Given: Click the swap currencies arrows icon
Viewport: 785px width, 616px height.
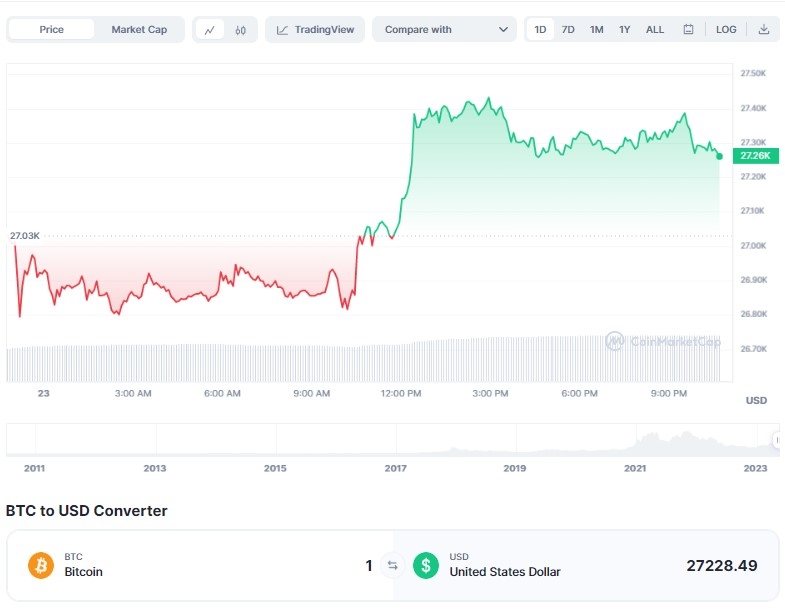Looking at the screenshot, I should coord(392,565).
